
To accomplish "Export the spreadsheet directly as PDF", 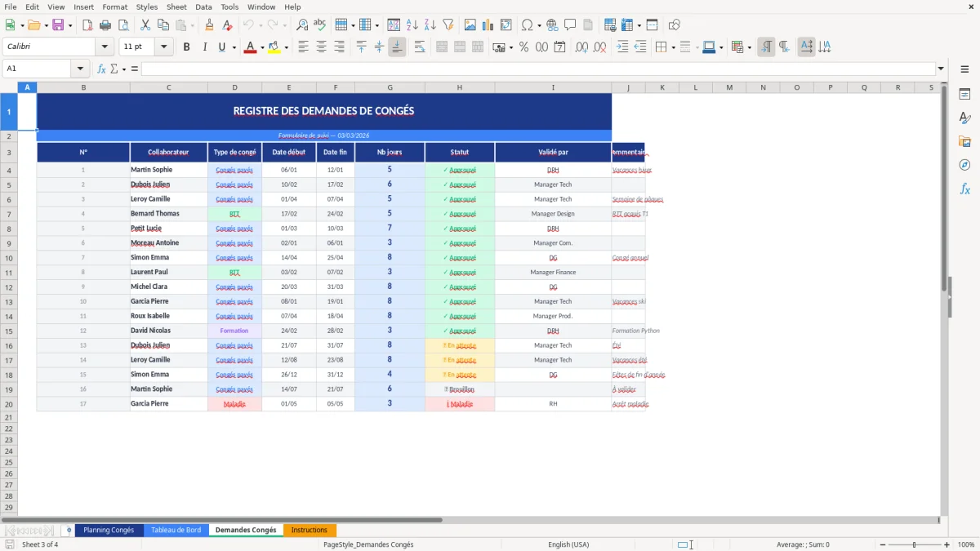I will [x=87, y=24].
